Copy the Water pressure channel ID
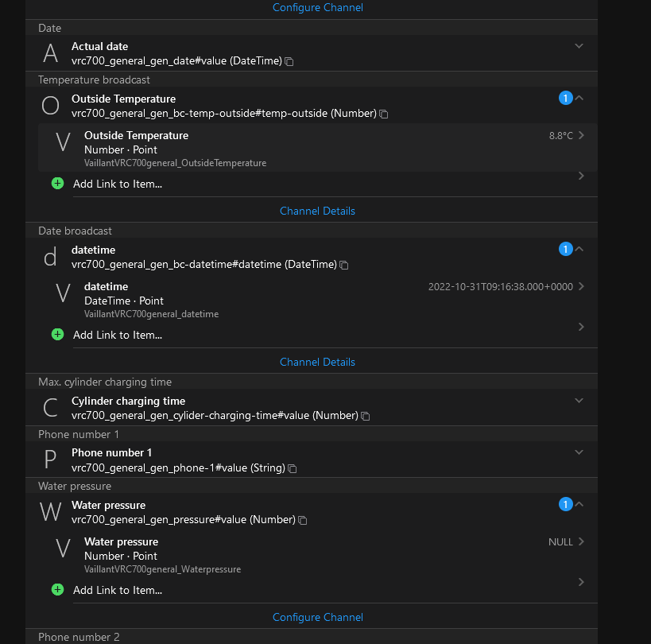The image size is (651, 644). [x=303, y=520]
